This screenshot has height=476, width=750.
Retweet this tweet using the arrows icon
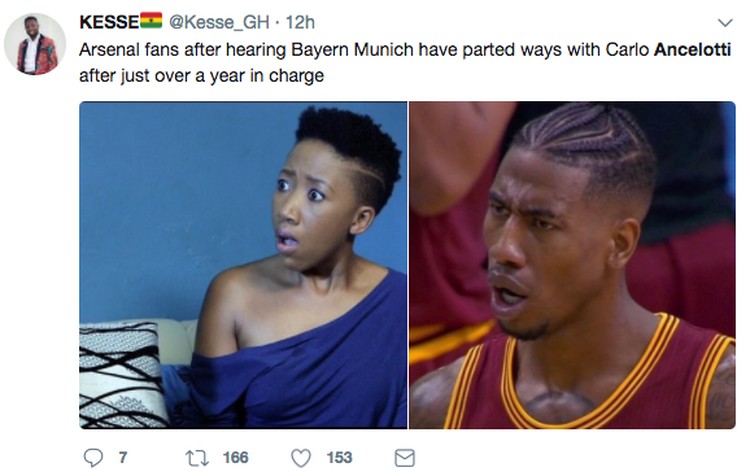pos(197,458)
